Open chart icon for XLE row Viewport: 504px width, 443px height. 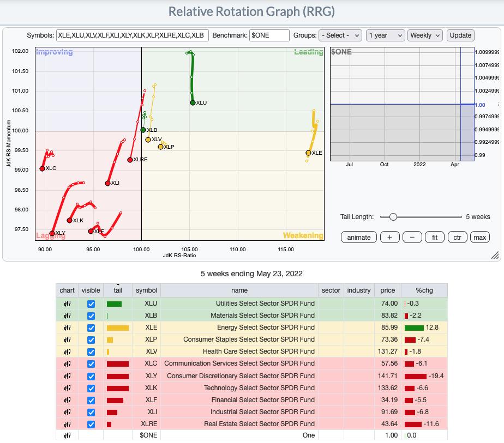(67, 328)
